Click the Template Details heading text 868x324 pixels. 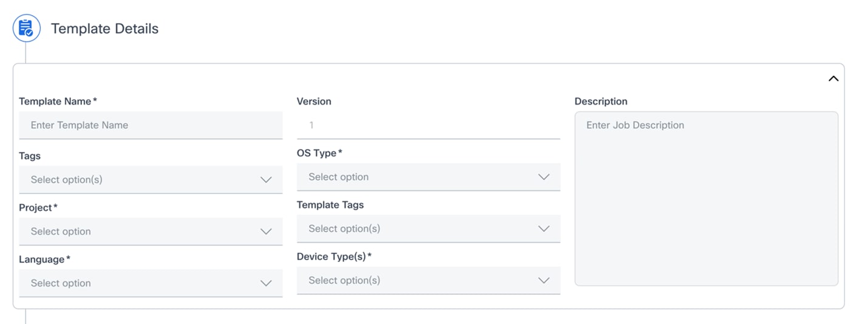pyautogui.click(x=104, y=29)
